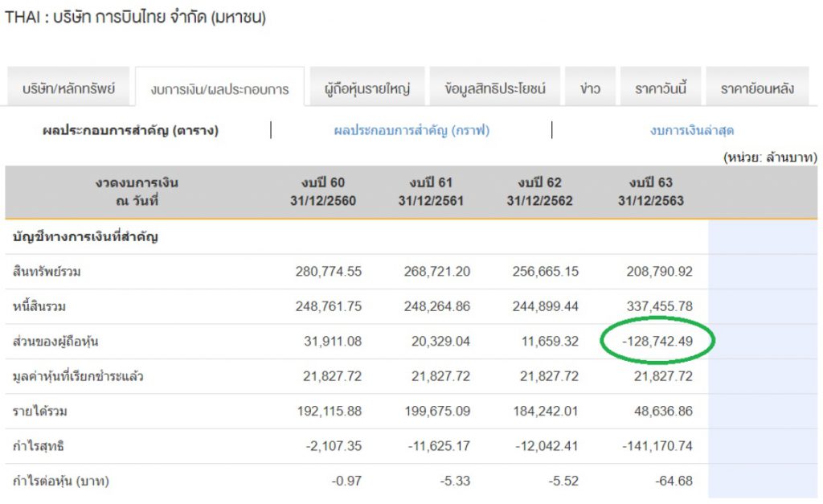Screen dimensions: 823x504
Task: Click the ส่วนของผู้ถือหุ้น row label
Action: click(55, 342)
